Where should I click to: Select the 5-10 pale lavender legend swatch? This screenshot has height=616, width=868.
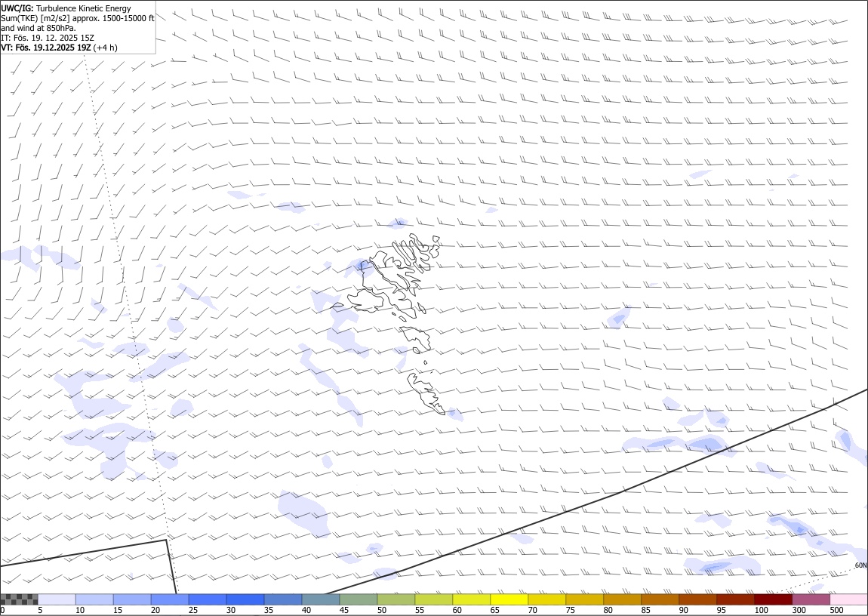coord(57,599)
